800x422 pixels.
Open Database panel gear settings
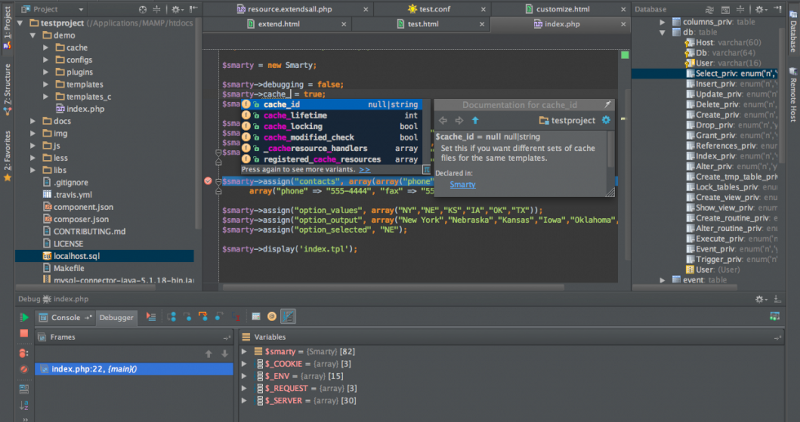pyautogui.click(x=760, y=9)
